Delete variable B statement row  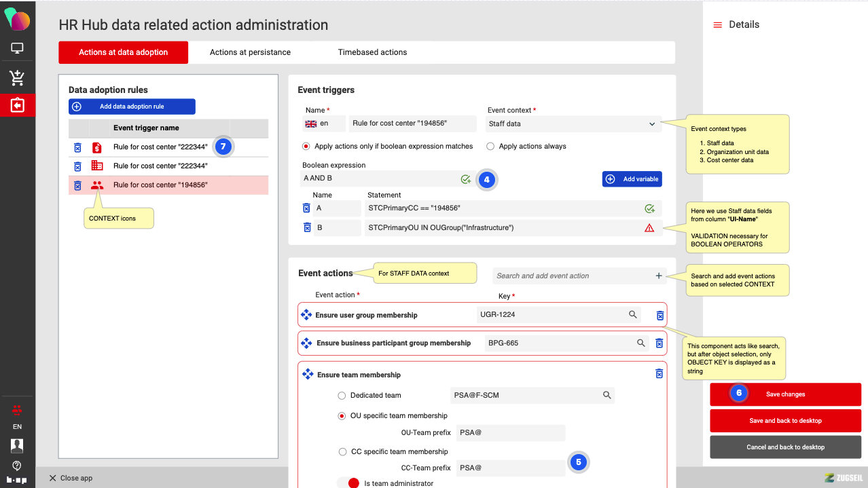tap(306, 227)
